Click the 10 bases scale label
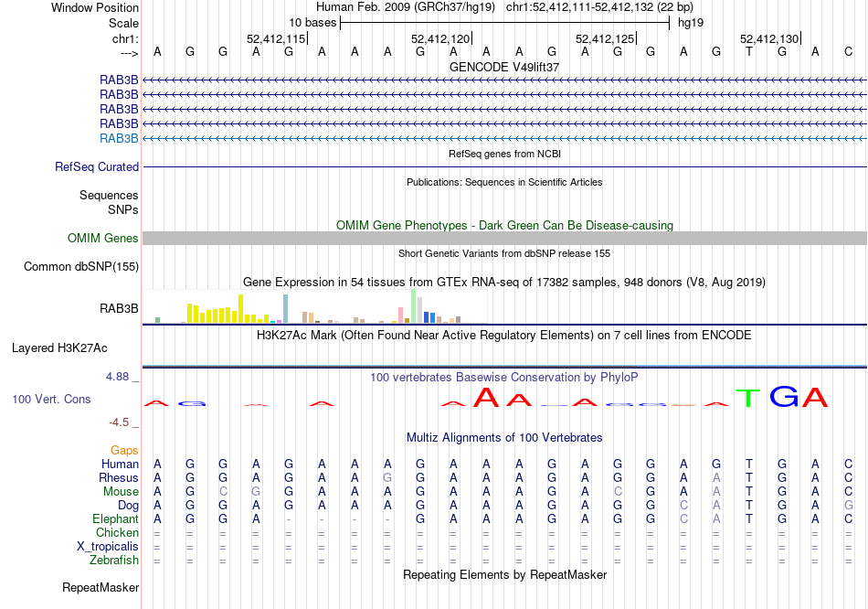This screenshot has width=868, height=609. coord(312,23)
